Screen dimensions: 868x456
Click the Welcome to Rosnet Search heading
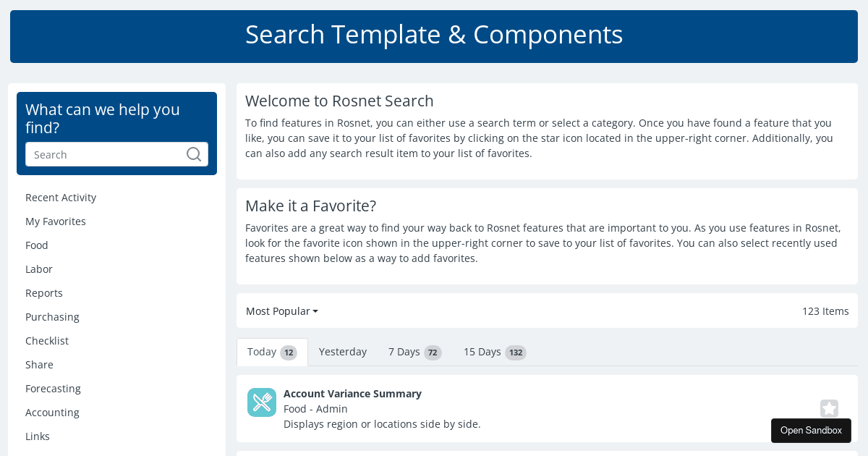(339, 101)
